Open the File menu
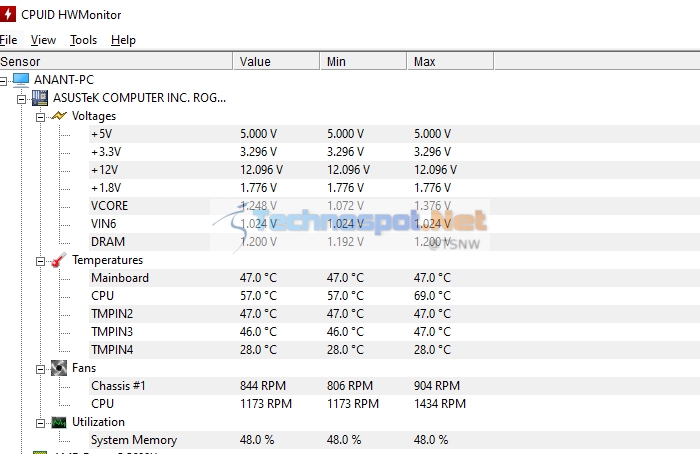Viewport: 700px width, 454px height. [8, 40]
